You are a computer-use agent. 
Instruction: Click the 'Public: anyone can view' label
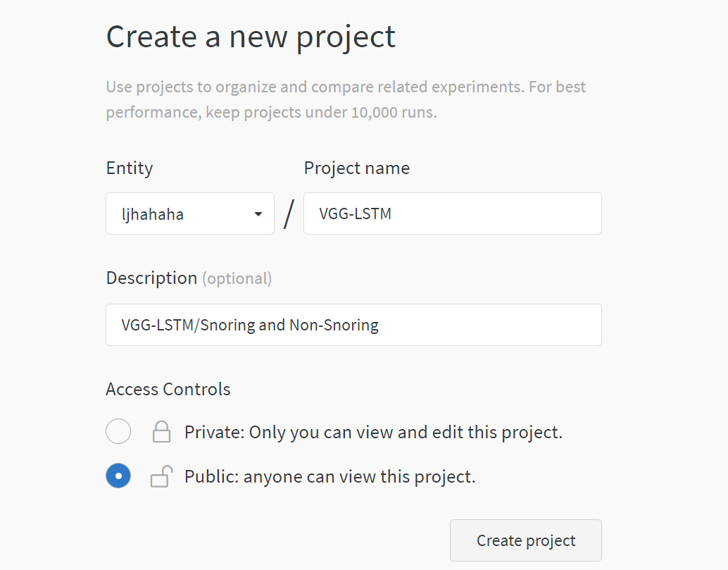pyautogui.click(x=330, y=477)
